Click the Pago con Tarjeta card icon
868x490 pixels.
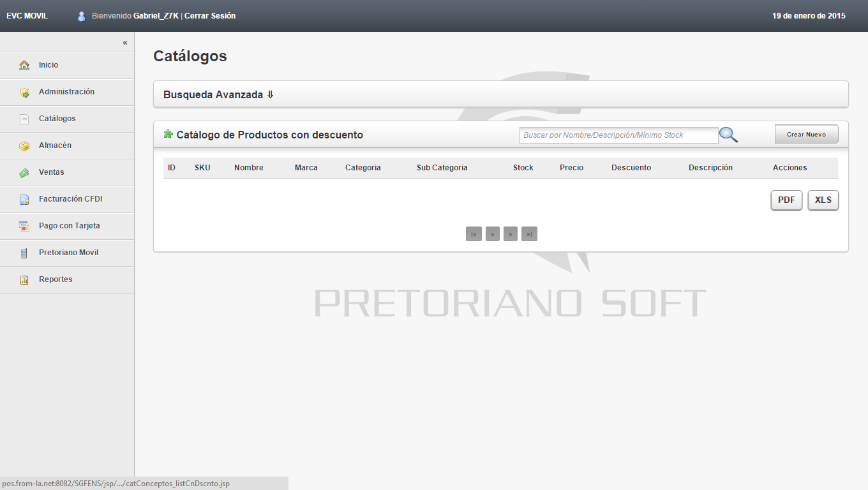[x=24, y=226]
